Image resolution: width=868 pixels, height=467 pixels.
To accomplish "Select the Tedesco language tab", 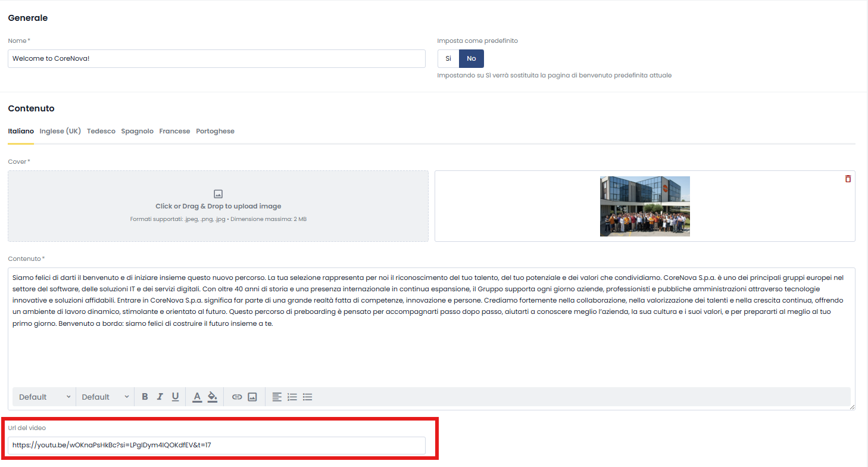I will pos(101,131).
